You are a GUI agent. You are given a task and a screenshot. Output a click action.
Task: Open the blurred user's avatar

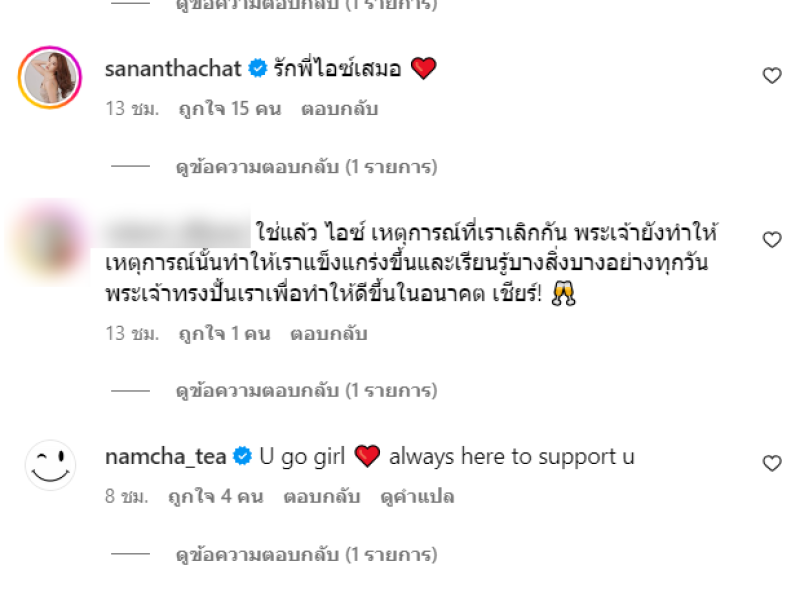(x=50, y=241)
